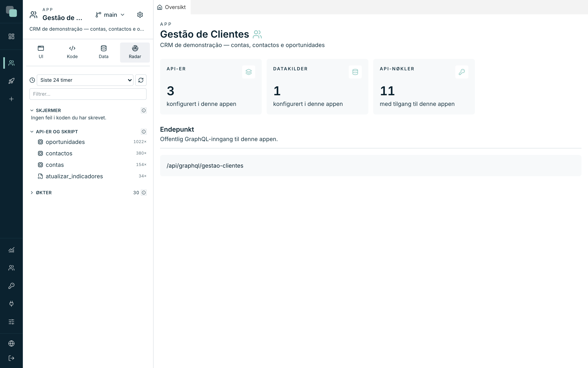The height and width of the screenshot is (368, 588).
Task: Open the Datakilder summary card
Action: [317, 87]
